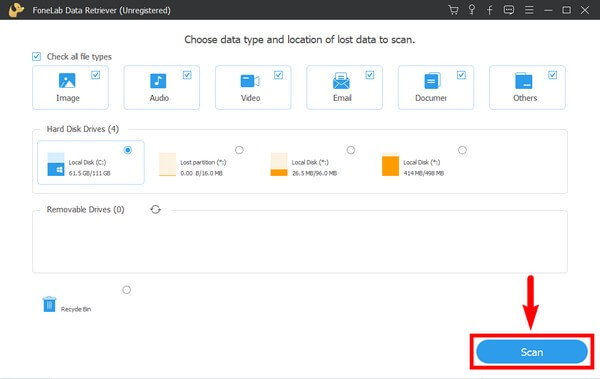600x379 pixels.
Task: Click the 'Removable Drives (0)' heading
Action: [x=85, y=209]
